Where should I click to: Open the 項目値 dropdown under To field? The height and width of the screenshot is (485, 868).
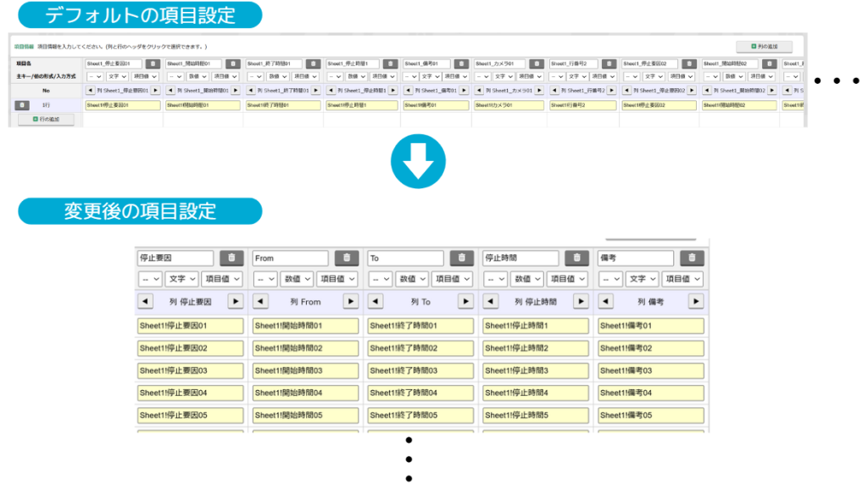[x=451, y=279]
